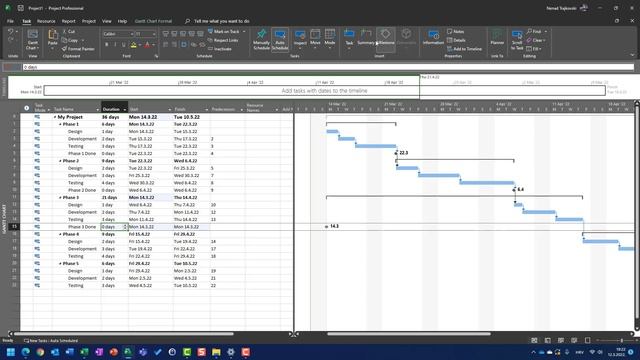
Task: Click the Fill command
Action: pos(533,49)
